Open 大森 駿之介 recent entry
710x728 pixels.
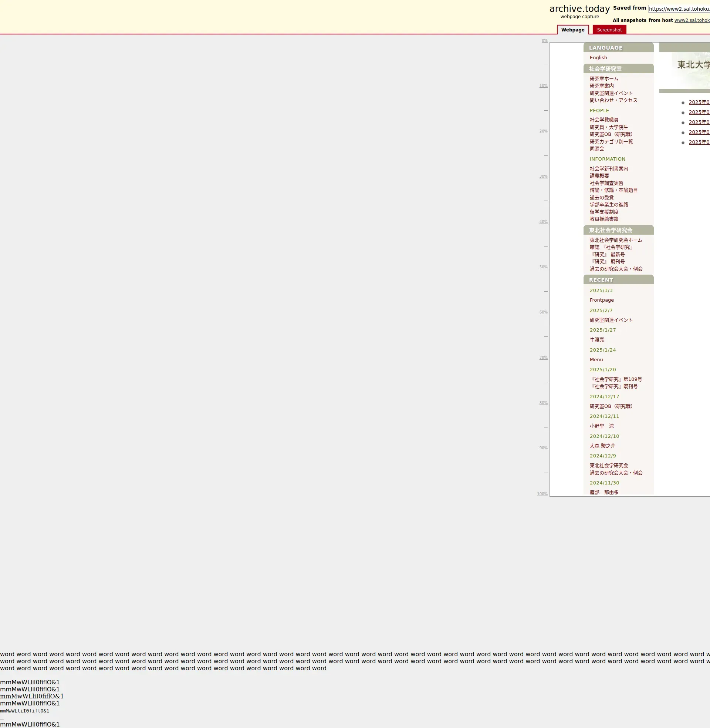pyautogui.click(x=602, y=446)
